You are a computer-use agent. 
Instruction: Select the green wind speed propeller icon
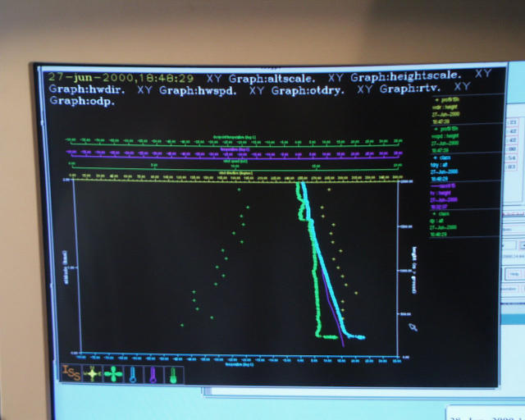(113, 374)
